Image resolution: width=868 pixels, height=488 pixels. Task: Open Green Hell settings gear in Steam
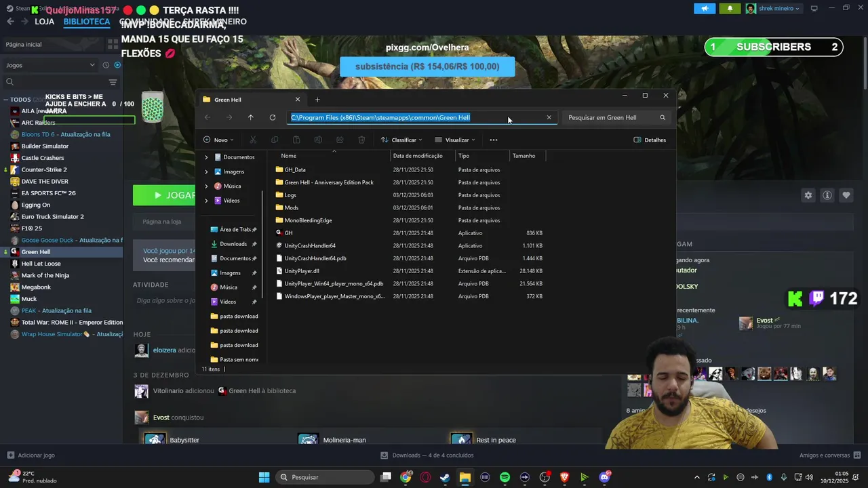coord(808,195)
